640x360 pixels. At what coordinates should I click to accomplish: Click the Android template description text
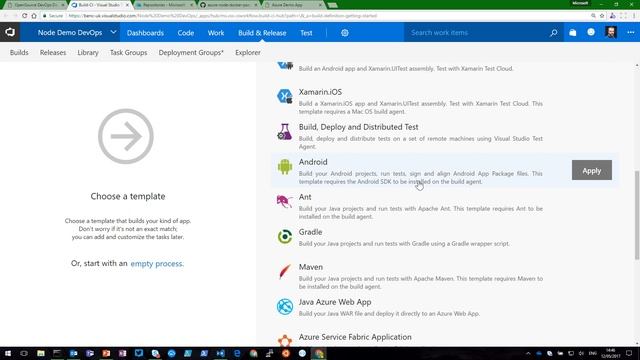click(420, 178)
